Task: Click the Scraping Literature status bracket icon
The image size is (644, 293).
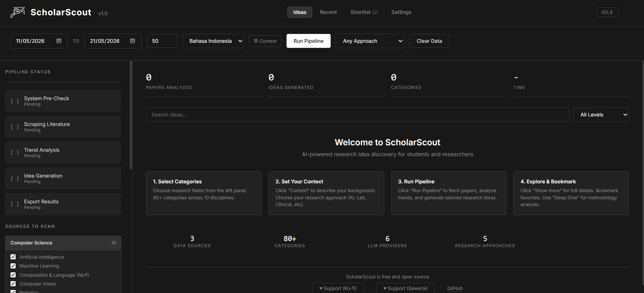Action: [15, 127]
